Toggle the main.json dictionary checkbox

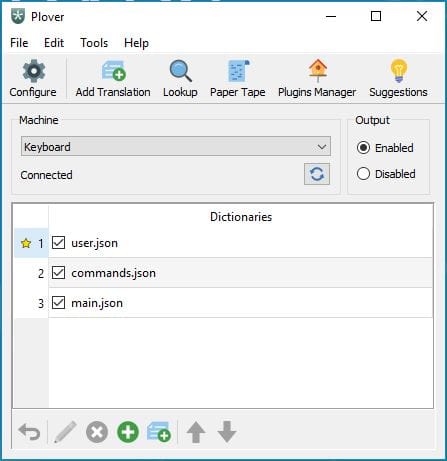pos(58,303)
